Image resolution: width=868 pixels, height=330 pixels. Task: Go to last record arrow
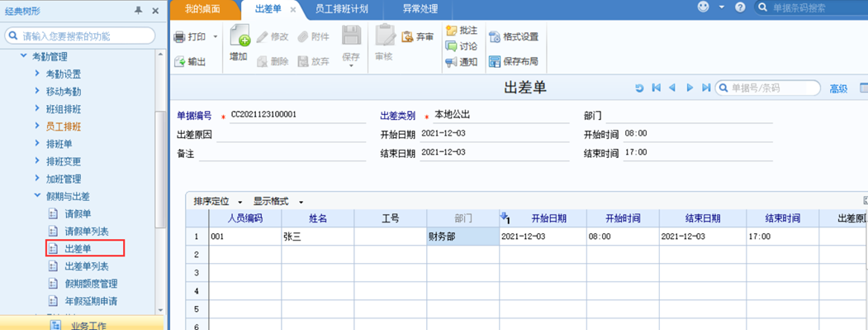click(x=706, y=88)
